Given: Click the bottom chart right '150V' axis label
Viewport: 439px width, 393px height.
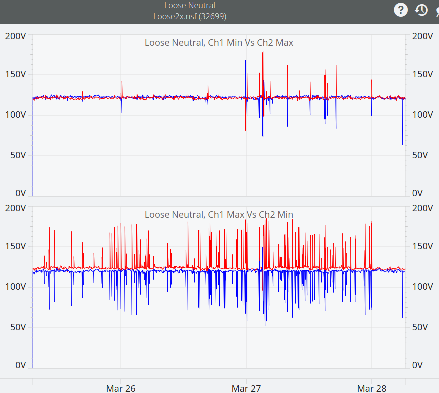Looking at the screenshot, I should click(x=423, y=246).
